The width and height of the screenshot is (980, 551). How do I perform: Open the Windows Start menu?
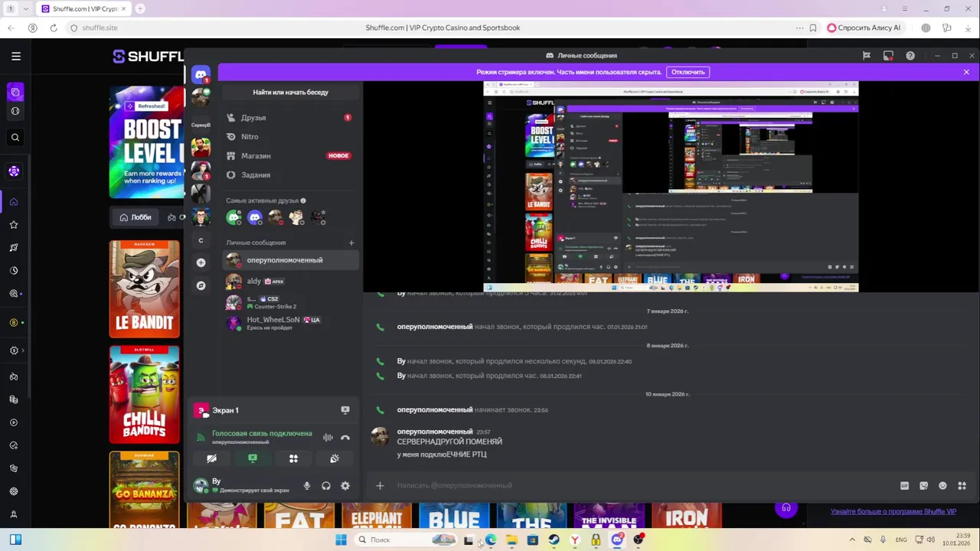(341, 540)
